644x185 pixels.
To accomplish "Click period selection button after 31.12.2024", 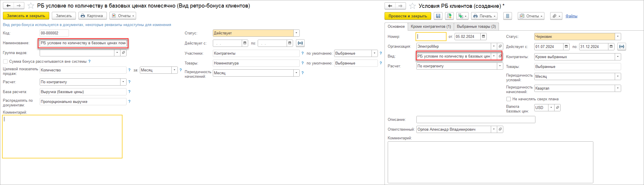I will tap(621, 47).
